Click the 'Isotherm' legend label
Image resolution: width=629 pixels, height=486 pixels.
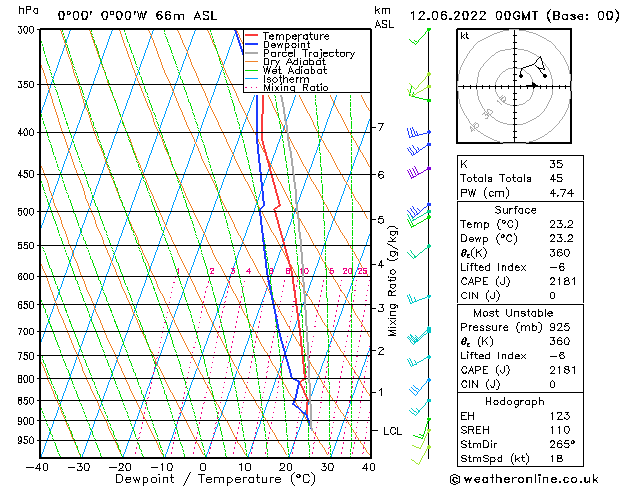pos(286,79)
